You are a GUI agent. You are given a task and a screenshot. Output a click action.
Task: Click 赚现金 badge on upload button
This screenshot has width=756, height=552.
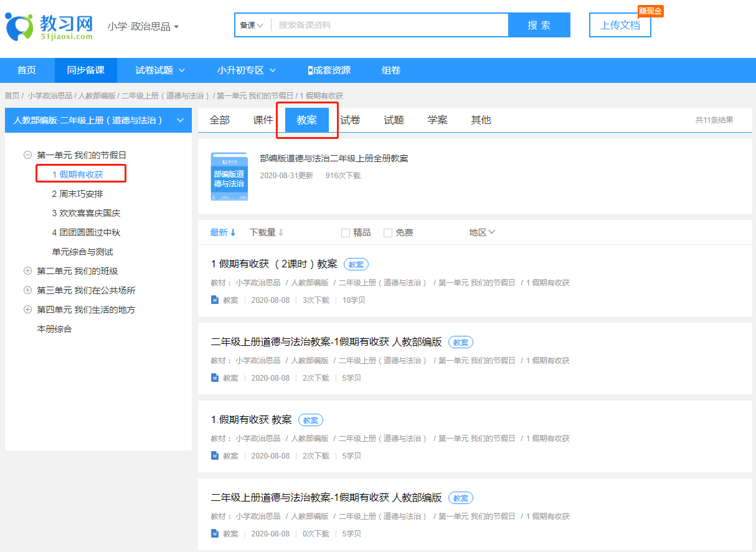pos(650,11)
